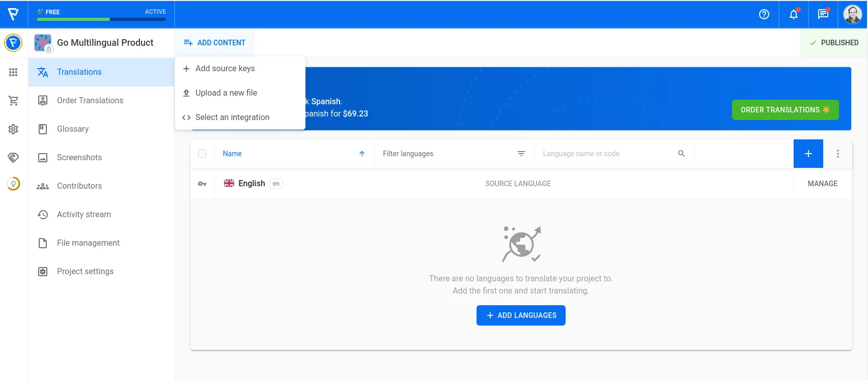This screenshot has width=868, height=380.
Task: Toggle Name column sort arrow
Action: pyautogui.click(x=361, y=154)
